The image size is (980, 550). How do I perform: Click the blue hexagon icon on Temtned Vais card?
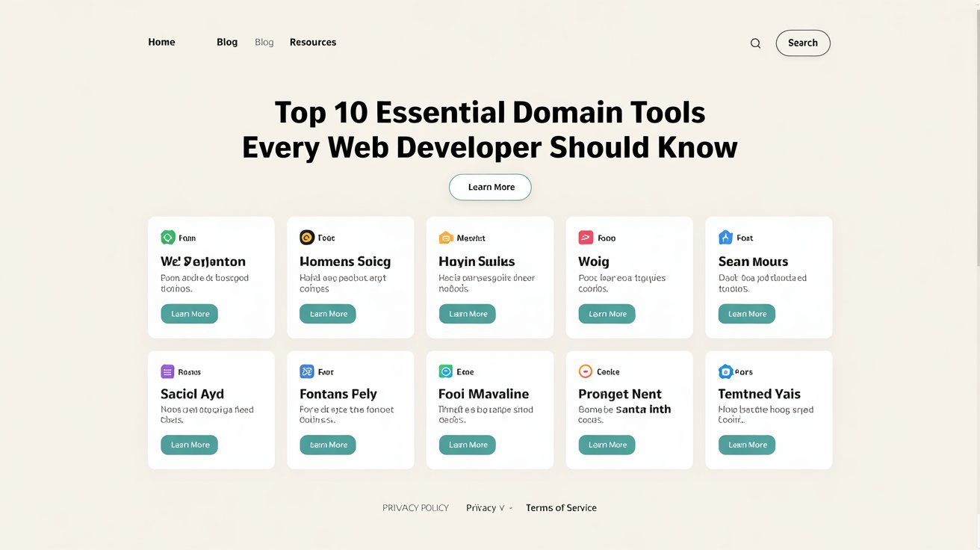point(725,371)
